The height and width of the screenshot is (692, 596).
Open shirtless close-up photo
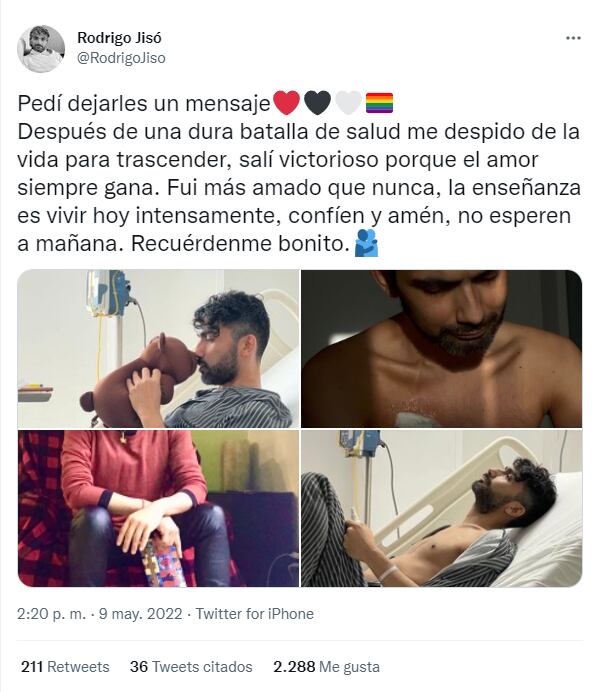coord(441,349)
